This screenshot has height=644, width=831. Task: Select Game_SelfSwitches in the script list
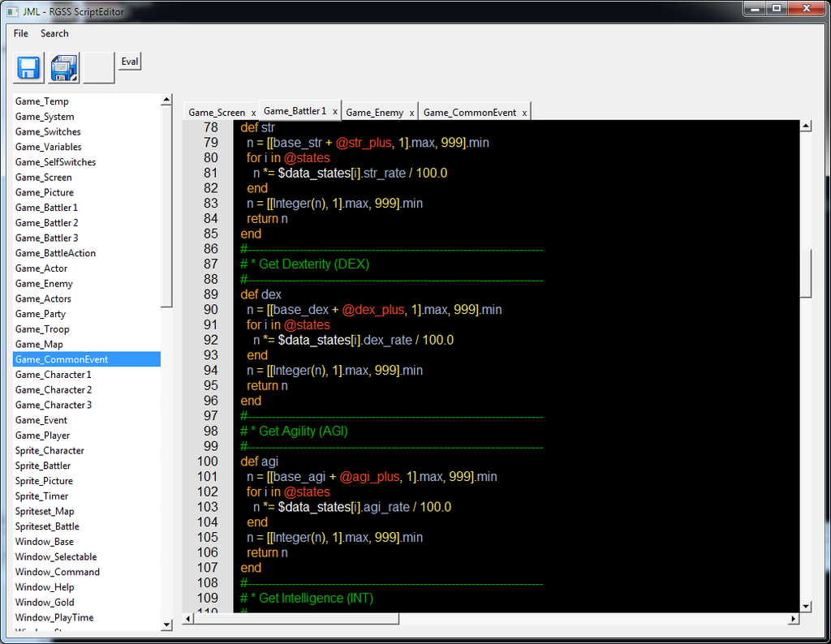point(86,162)
